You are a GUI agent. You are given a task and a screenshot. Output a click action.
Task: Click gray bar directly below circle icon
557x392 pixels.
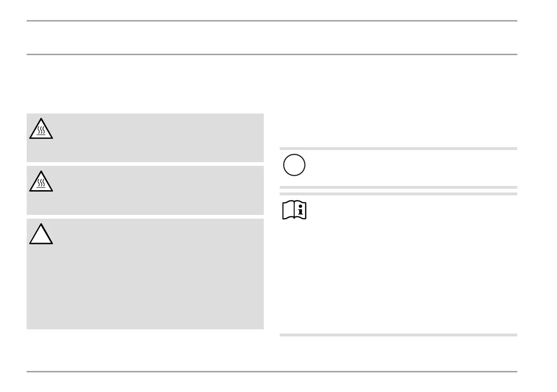[x=398, y=187]
